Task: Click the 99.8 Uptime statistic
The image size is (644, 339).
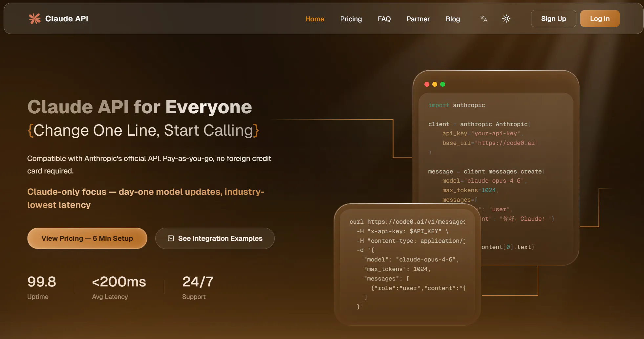Action: click(x=42, y=287)
